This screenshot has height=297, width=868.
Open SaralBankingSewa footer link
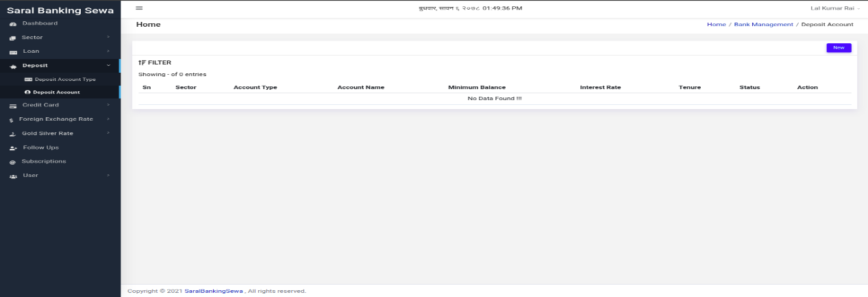click(x=214, y=291)
